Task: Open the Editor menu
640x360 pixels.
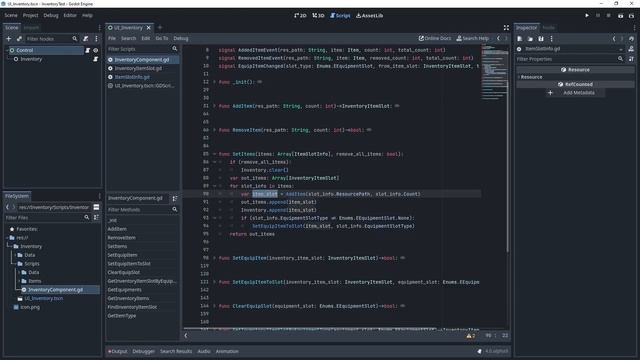Action: coord(70,16)
